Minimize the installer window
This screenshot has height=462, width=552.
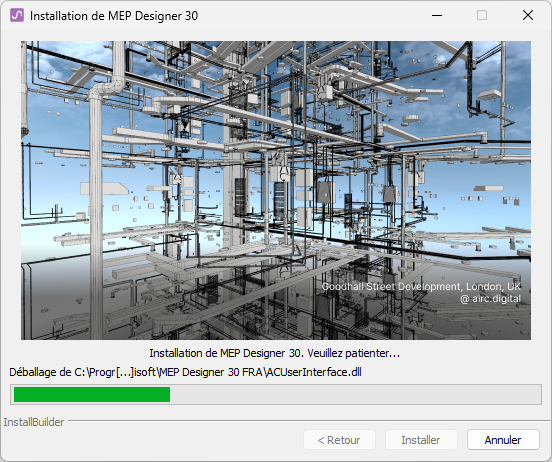[437, 15]
